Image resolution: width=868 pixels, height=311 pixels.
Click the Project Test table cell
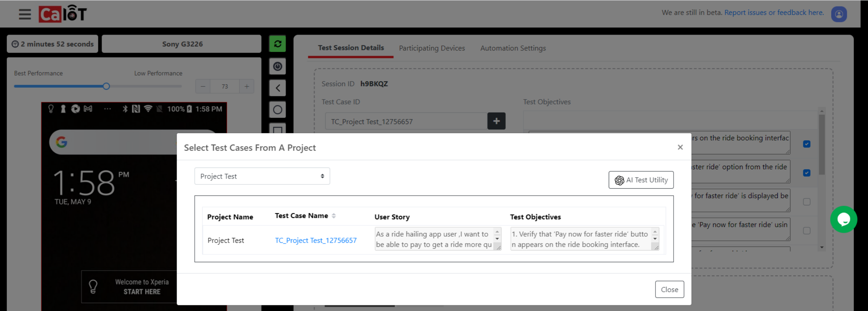pos(226,240)
